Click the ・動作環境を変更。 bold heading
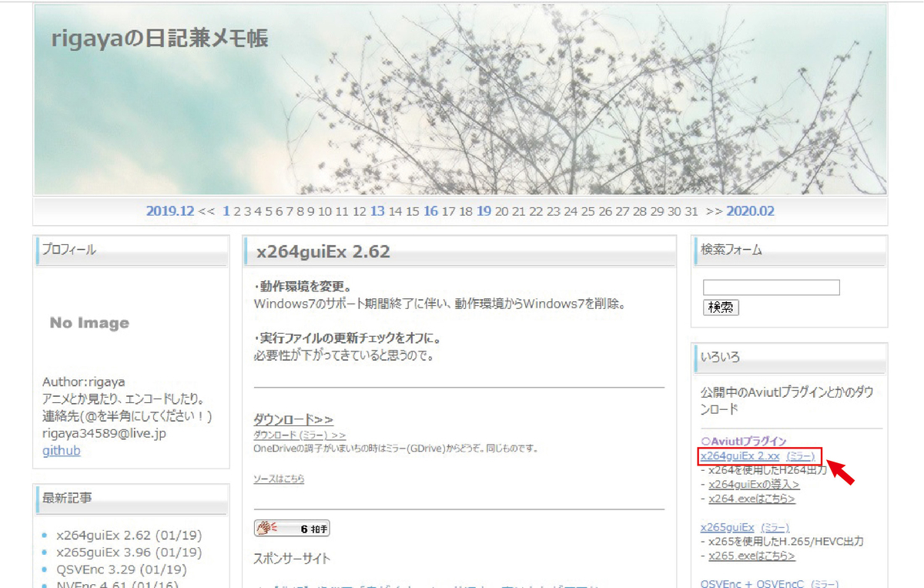The image size is (924, 588). [303, 287]
